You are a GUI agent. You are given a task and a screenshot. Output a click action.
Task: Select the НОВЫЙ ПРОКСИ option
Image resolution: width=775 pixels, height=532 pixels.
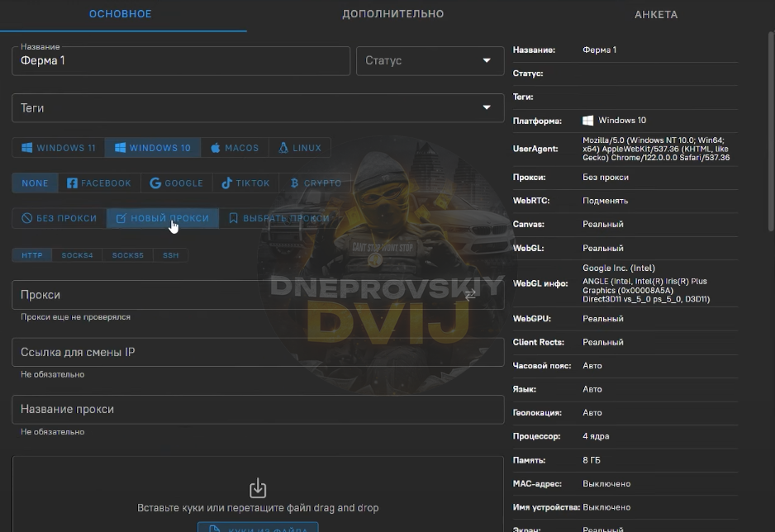[163, 218]
